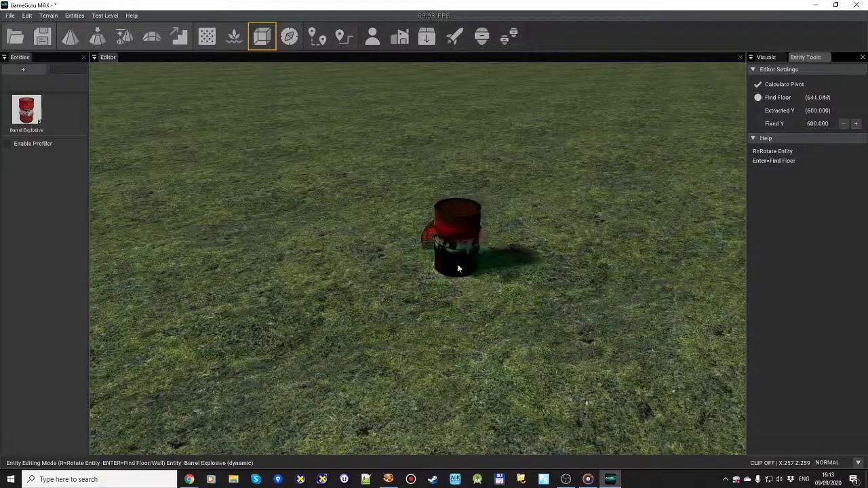Viewport: 868px width, 488px height.
Task: Increase Fixed Y with plus button
Action: coord(856,124)
